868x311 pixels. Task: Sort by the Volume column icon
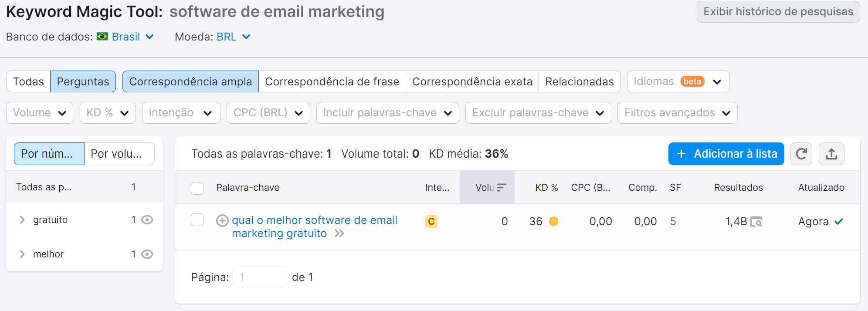tap(502, 187)
